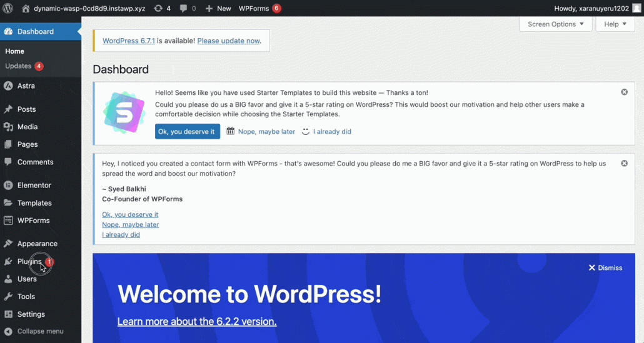Click the WordPress logo in admin bar

(8, 8)
